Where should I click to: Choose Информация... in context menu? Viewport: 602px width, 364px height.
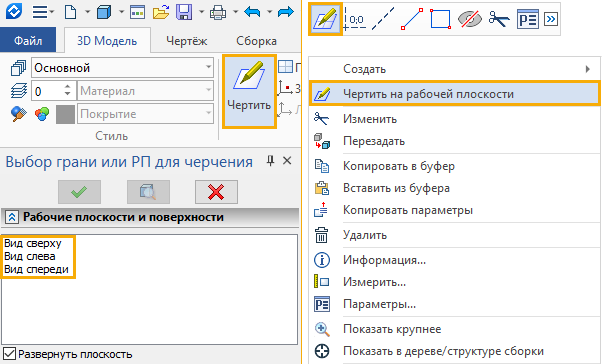click(x=455, y=260)
